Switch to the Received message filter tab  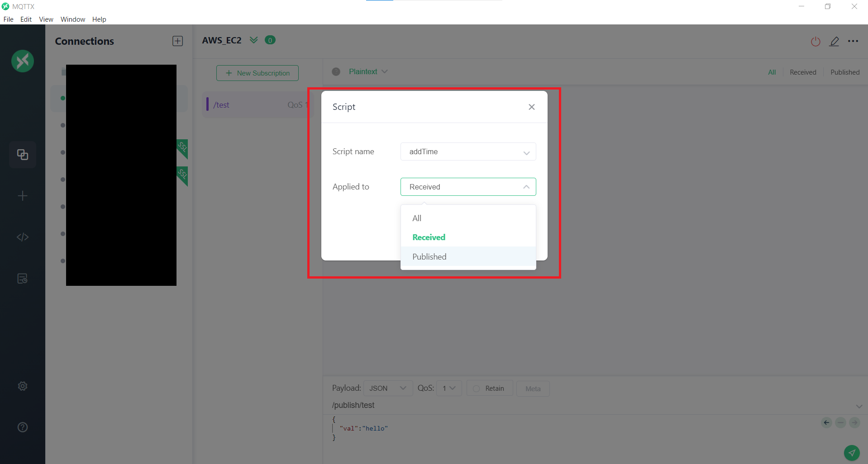[x=802, y=72]
